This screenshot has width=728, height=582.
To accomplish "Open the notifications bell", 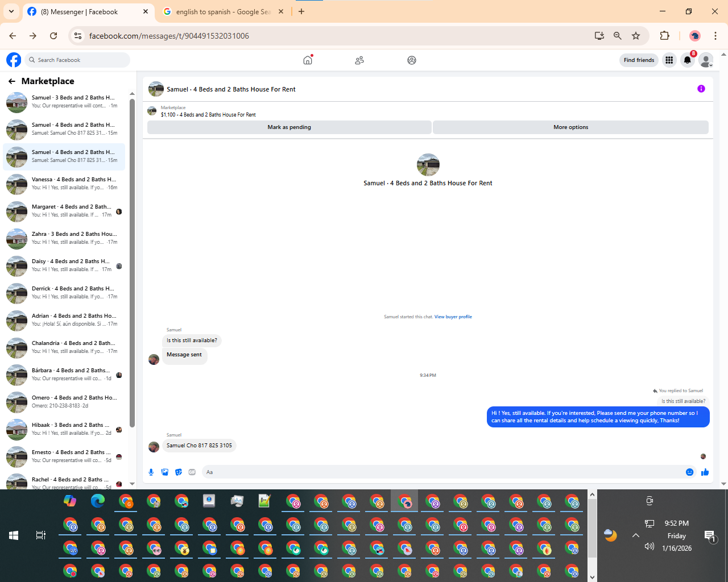I will point(688,60).
